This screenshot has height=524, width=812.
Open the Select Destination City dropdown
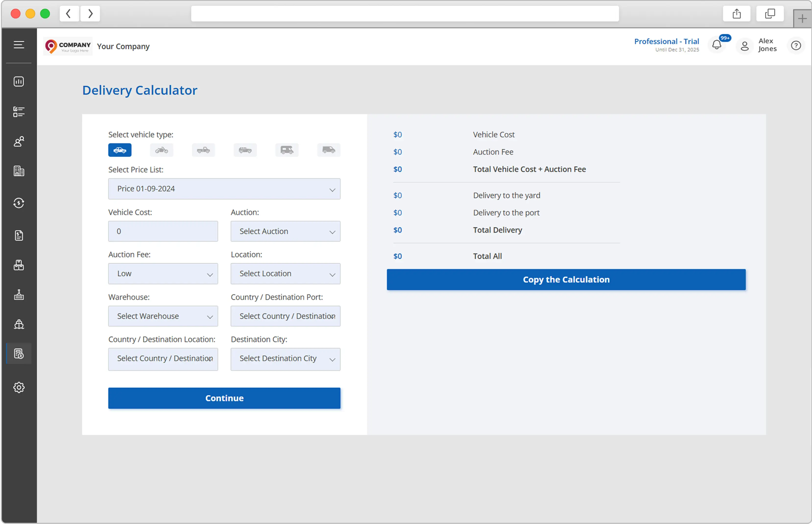pyautogui.click(x=286, y=359)
